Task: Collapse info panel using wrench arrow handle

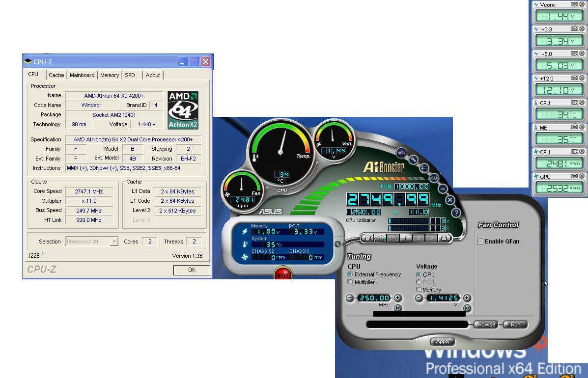Action: pos(339,244)
